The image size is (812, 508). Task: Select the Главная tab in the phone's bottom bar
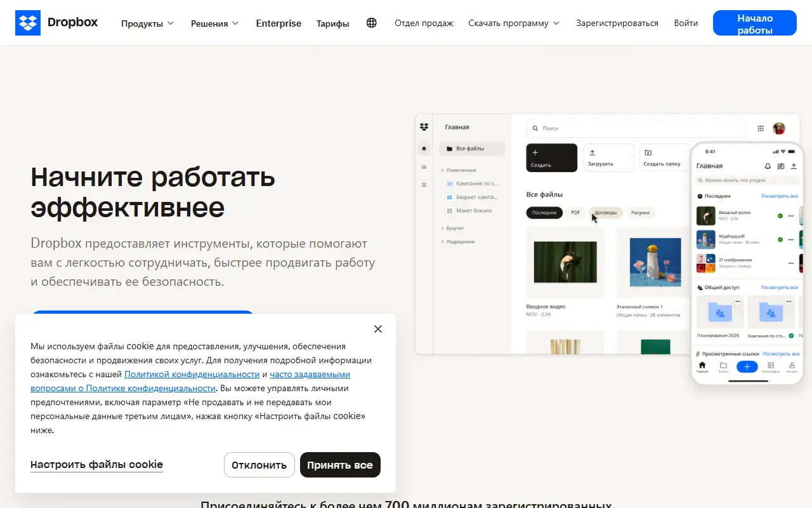pos(702,367)
